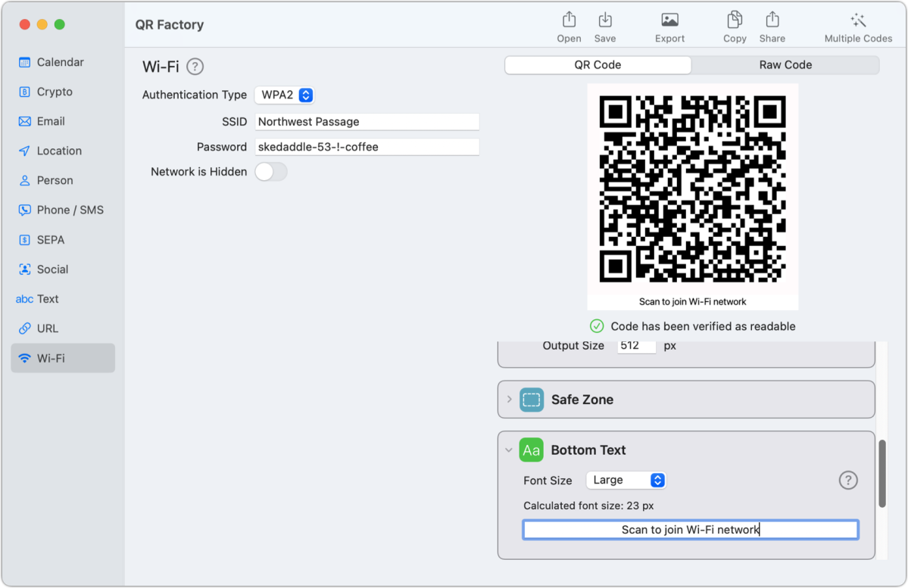Click the QR Factory window title
This screenshot has height=588, width=908.
170,24
